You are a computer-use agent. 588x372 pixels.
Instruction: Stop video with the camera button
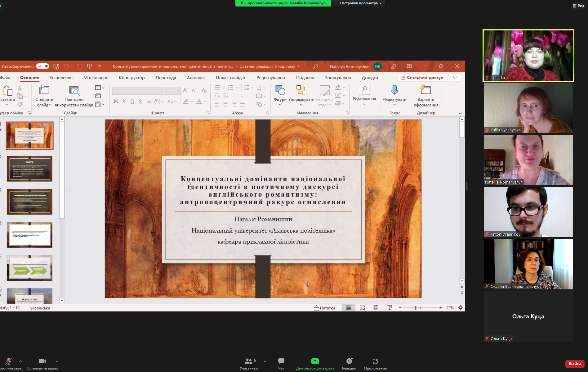coord(42,361)
